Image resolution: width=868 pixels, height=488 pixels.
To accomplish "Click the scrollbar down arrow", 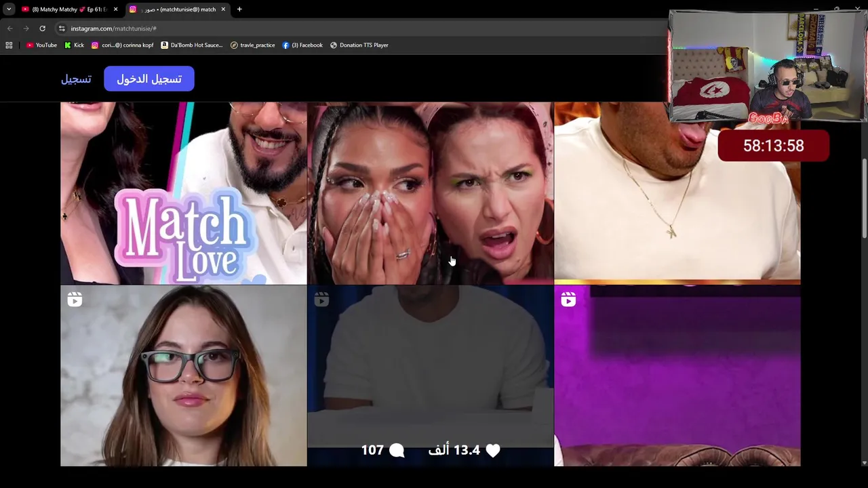I will tap(864, 463).
